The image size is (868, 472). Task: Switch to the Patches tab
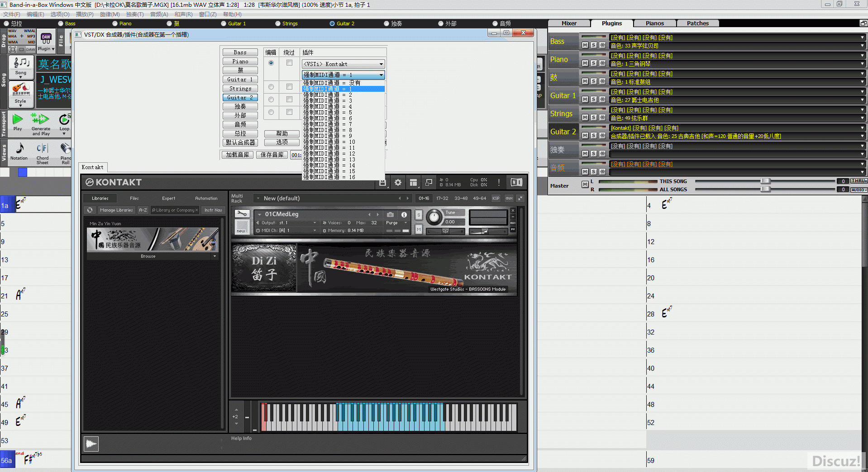[x=697, y=24]
